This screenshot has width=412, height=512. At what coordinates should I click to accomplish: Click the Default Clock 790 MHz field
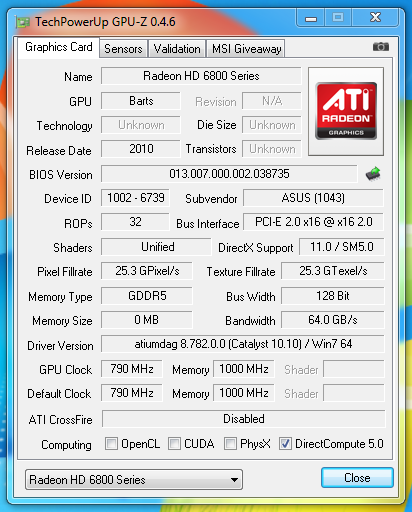click(x=132, y=393)
